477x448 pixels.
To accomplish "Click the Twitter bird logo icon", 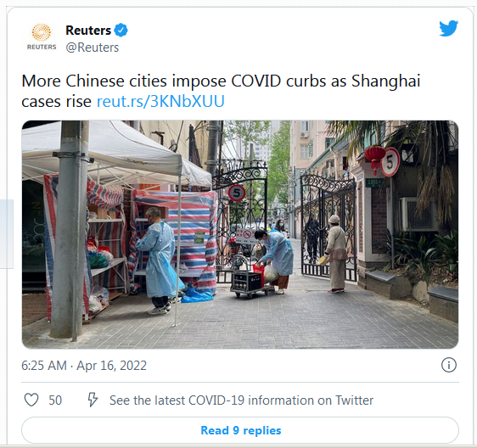I will [x=448, y=28].
